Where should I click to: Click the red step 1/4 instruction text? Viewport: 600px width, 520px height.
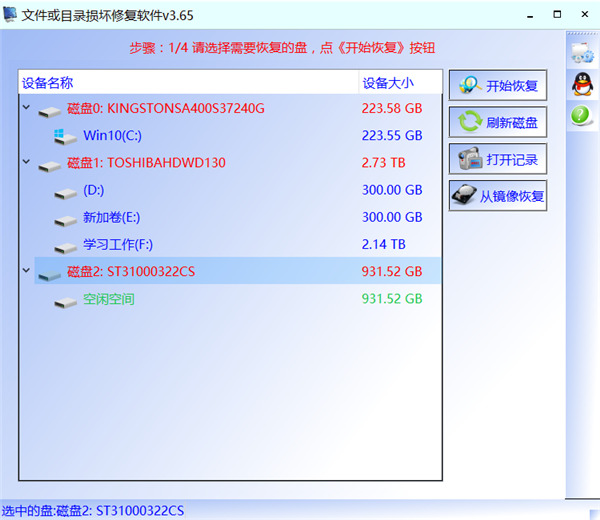tap(282, 48)
